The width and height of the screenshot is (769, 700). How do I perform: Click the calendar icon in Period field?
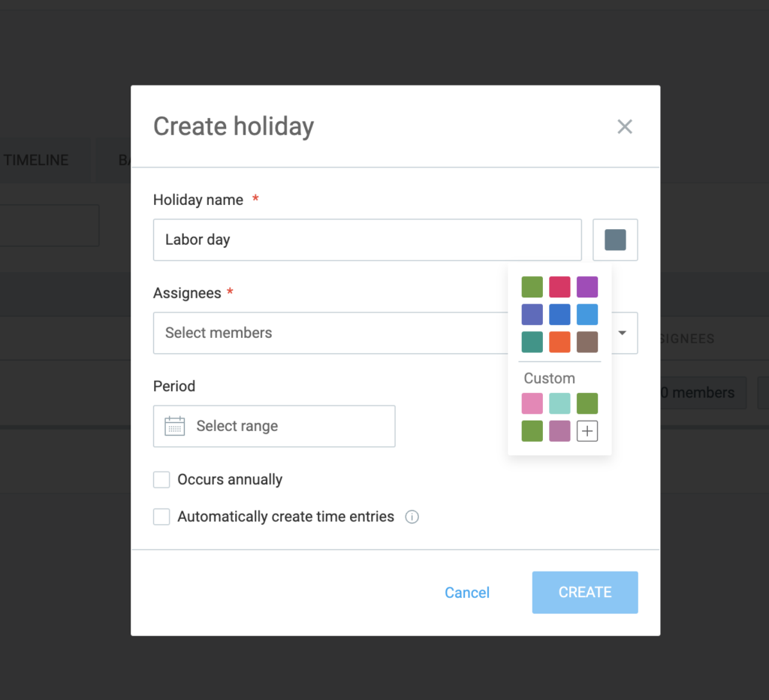coord(174,426)
